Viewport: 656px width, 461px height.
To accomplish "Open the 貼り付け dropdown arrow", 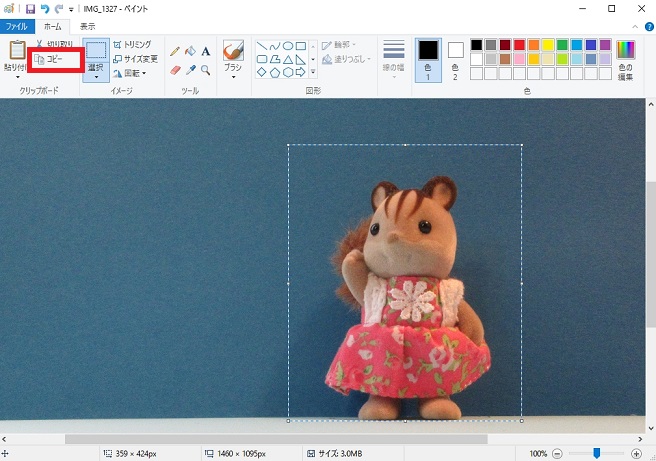I will (17, 77).
